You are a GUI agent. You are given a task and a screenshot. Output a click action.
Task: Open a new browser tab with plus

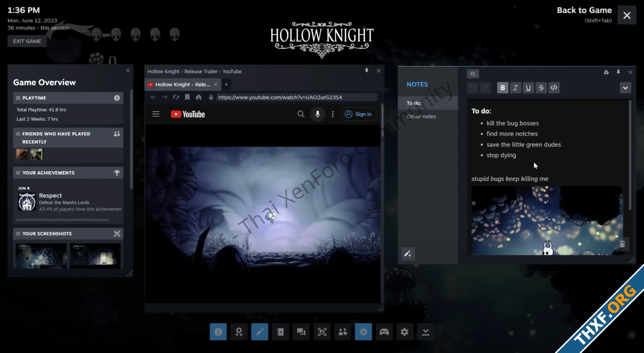(226, 84)
